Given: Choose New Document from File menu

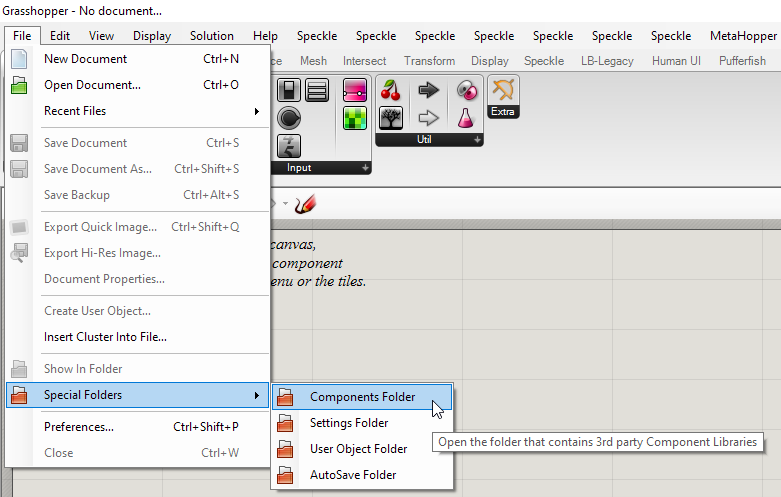Looking at the screenshot, I should (137, 59).
